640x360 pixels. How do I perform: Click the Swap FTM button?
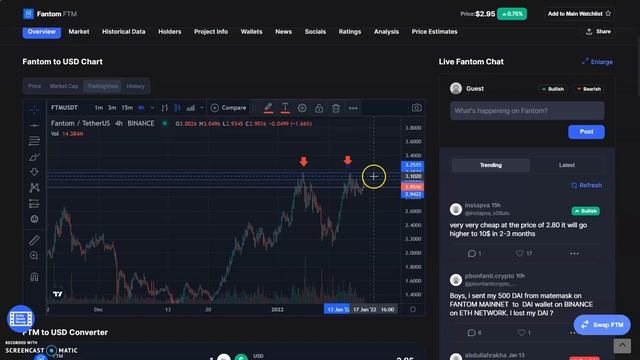[x=602, y=325]
